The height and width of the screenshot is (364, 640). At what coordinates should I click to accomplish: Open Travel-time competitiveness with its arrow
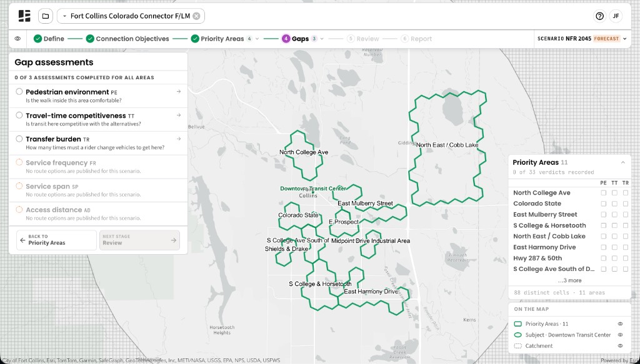pyautogui.click(x=178, y=116)
